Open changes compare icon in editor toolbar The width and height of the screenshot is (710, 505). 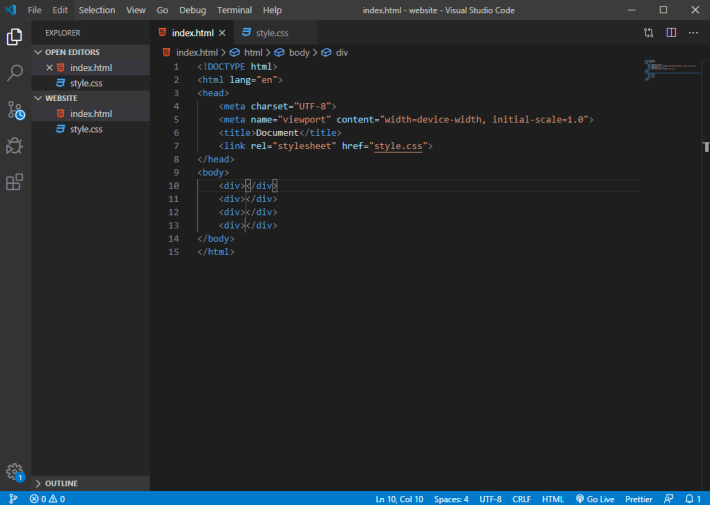(648, 33)
